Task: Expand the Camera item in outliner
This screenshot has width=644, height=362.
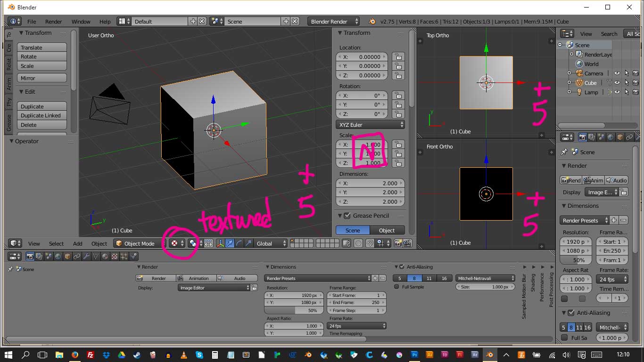Action: click(569, 73)
